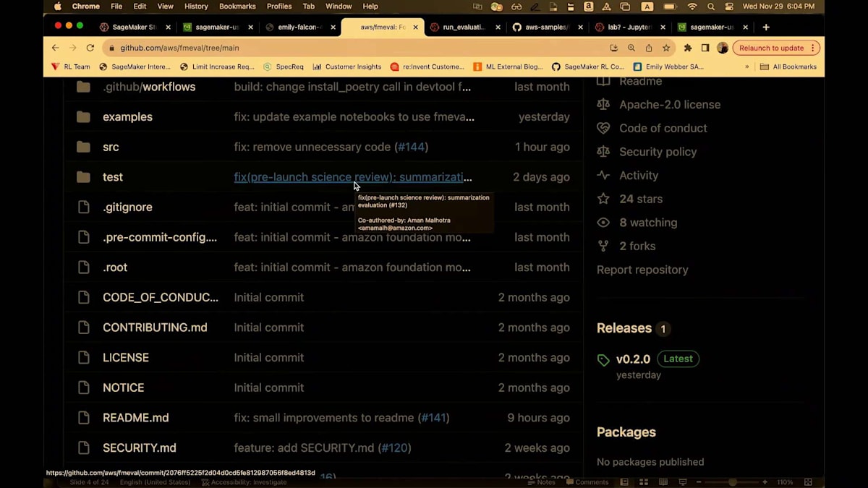Open the repository Activity page
868x488 pixels.
[x=639, y=176]
